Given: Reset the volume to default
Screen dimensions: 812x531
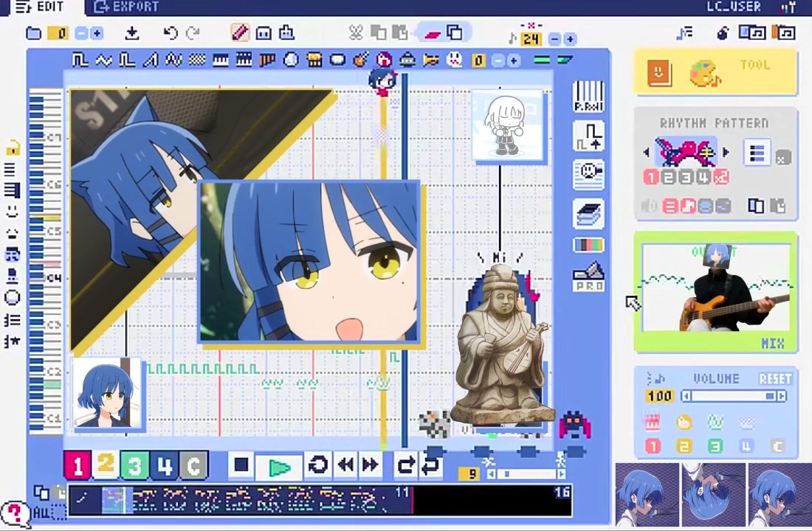Looking at the screenshot, I should click(775, 378).
